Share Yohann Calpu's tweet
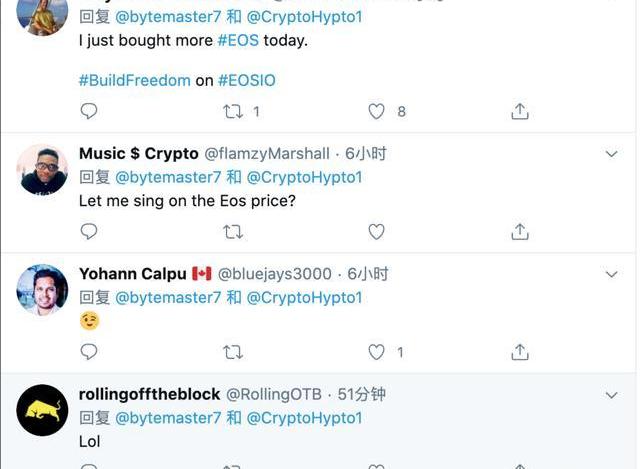 (x=520, y=352)
